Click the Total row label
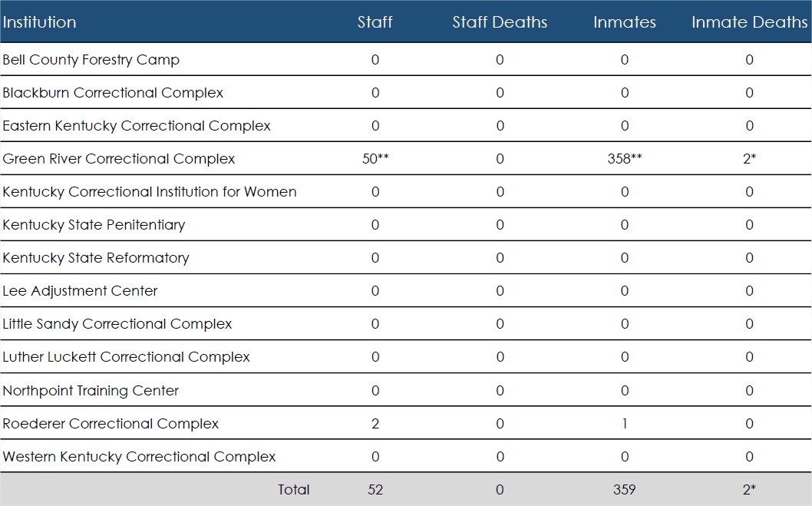 click(x=293, y=490)
